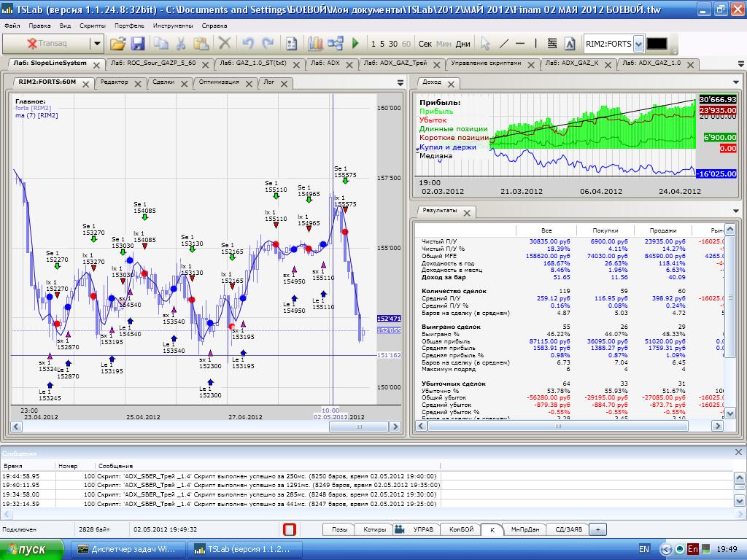Select the cursor pointer tool
Image resolution: width=747 pixels, height=560 pixels.
[485, 44]
